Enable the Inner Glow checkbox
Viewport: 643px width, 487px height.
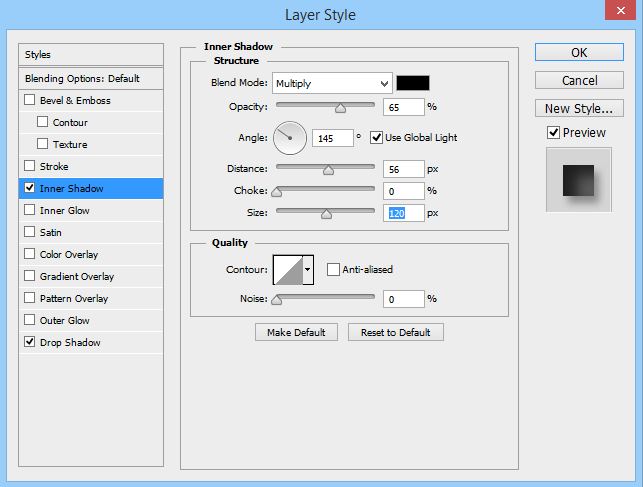coord(30,210)
